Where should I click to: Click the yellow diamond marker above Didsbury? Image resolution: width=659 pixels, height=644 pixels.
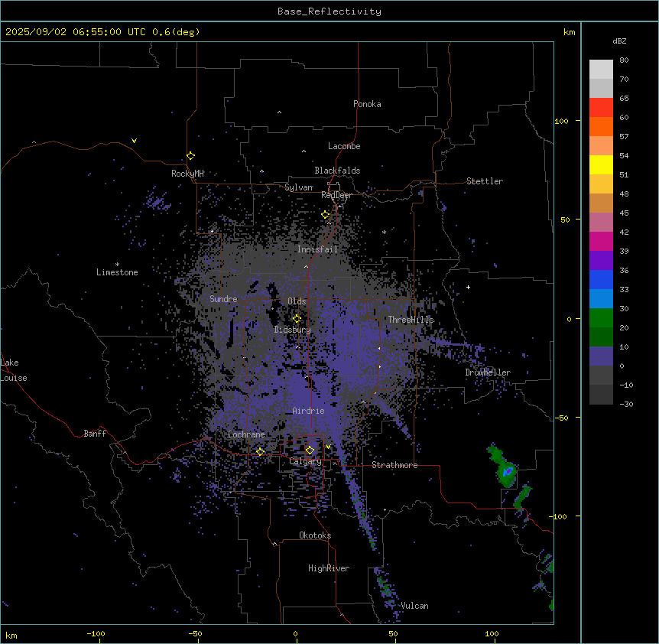pos(297,319)
